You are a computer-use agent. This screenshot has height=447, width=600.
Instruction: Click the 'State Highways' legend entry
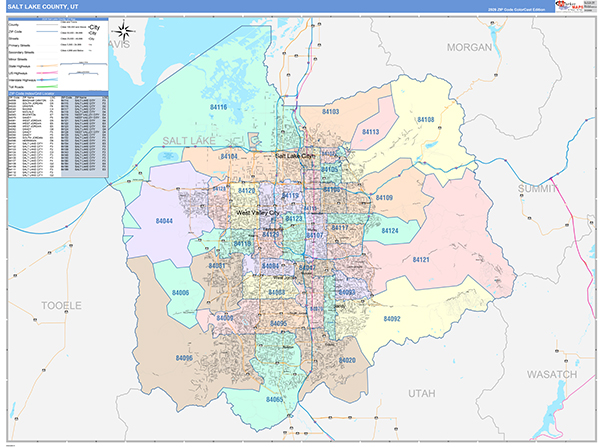tap(19, 66)
